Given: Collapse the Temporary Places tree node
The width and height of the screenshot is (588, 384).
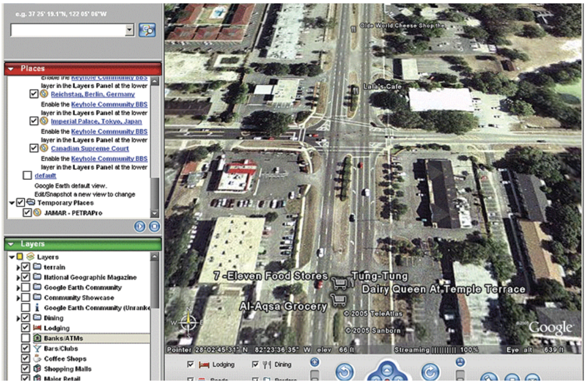Looking at the screenshot, I should point(12,203).
